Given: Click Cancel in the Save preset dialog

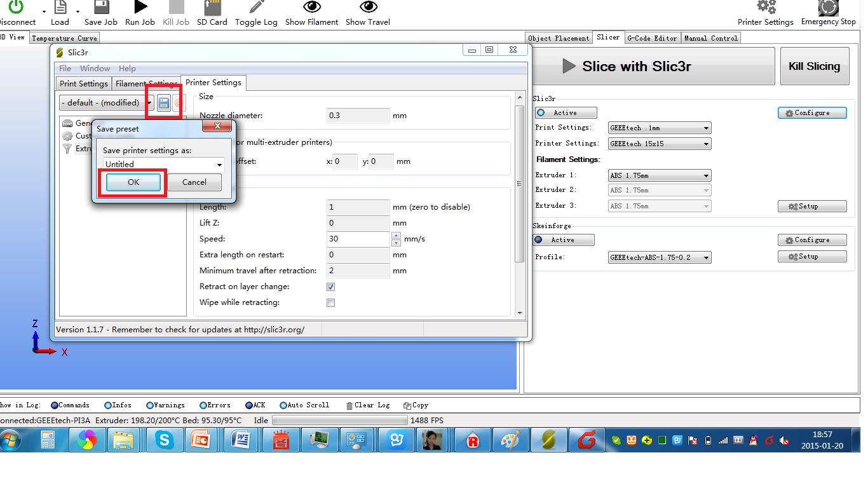Looking at the screenshot, I should (194, 182).
